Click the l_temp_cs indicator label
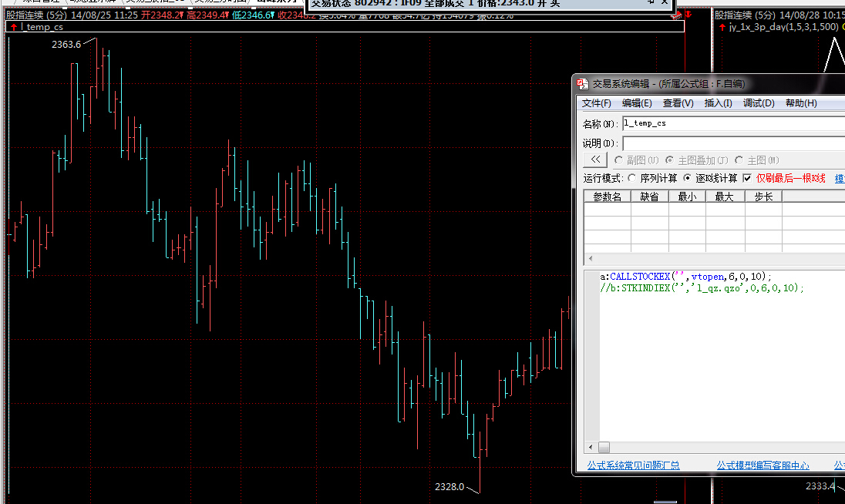Screen dimensions: 845x504 pyautogui.click(x=42, y=27)
